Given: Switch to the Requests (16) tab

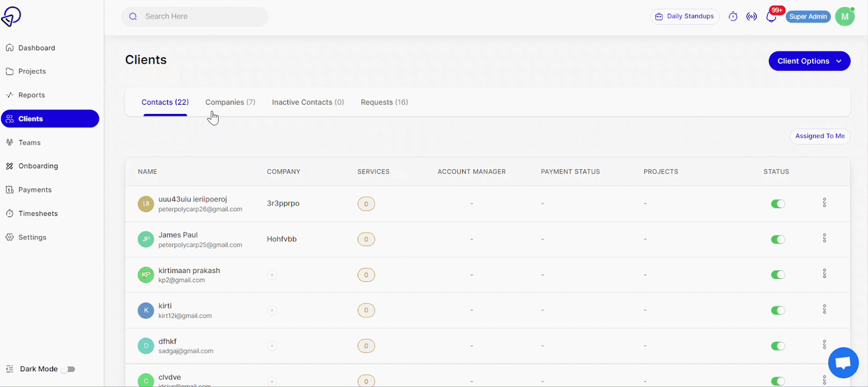Looking at the screenshot, I should point(384,102).
